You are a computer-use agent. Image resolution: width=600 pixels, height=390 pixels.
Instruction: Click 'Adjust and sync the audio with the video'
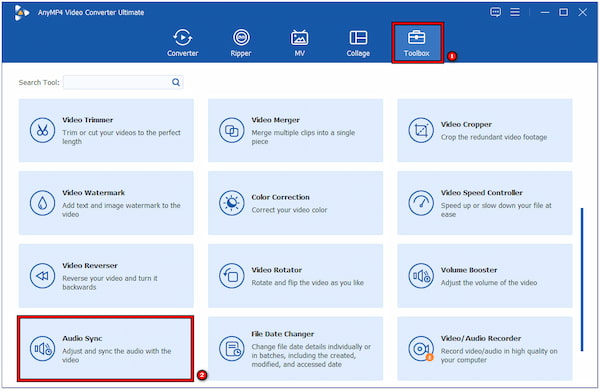click(x=116, y=355)
